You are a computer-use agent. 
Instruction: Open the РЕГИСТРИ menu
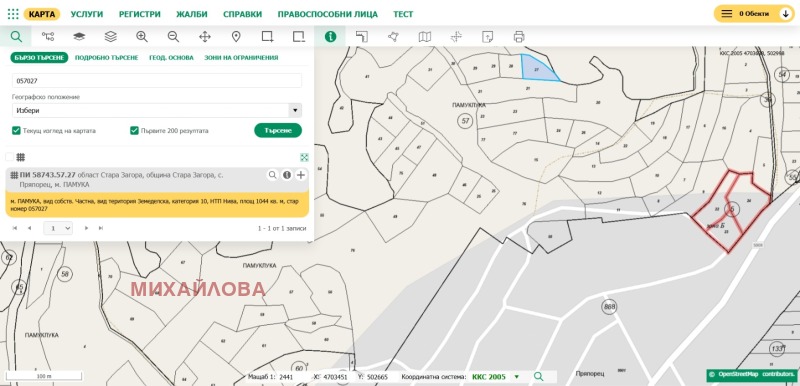point(140,14)
